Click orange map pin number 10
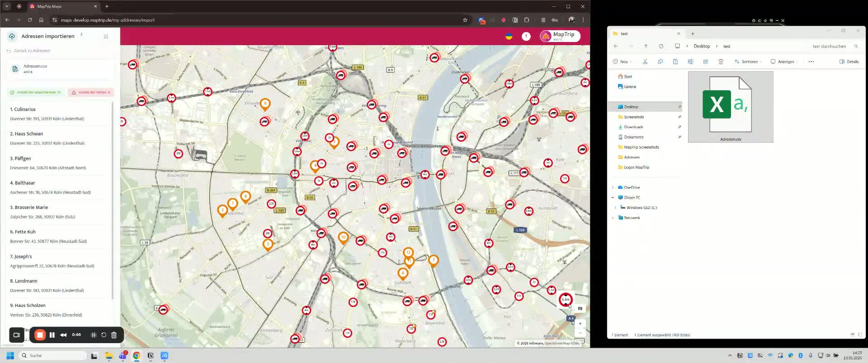The height and width of the screenshot is (363, 868). point(344,238)
